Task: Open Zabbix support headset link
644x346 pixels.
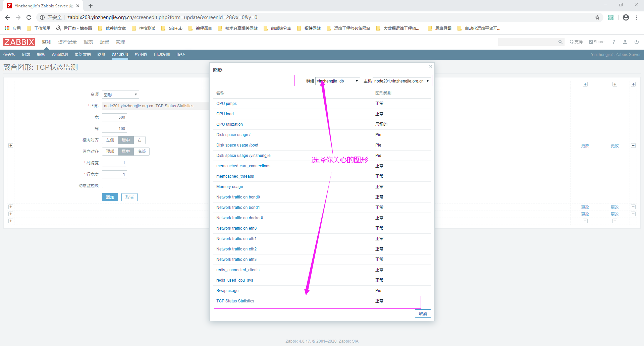Action: pos(576,42)
